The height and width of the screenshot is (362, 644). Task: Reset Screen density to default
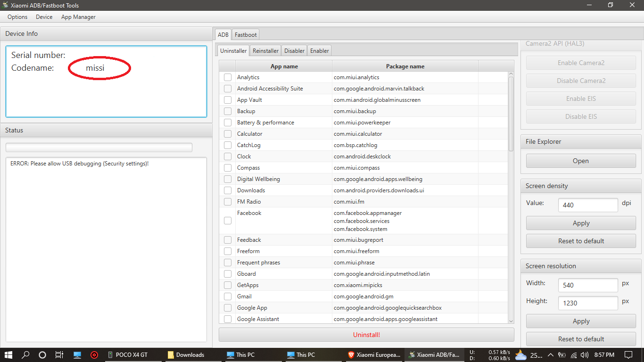[x=581, y=241]
